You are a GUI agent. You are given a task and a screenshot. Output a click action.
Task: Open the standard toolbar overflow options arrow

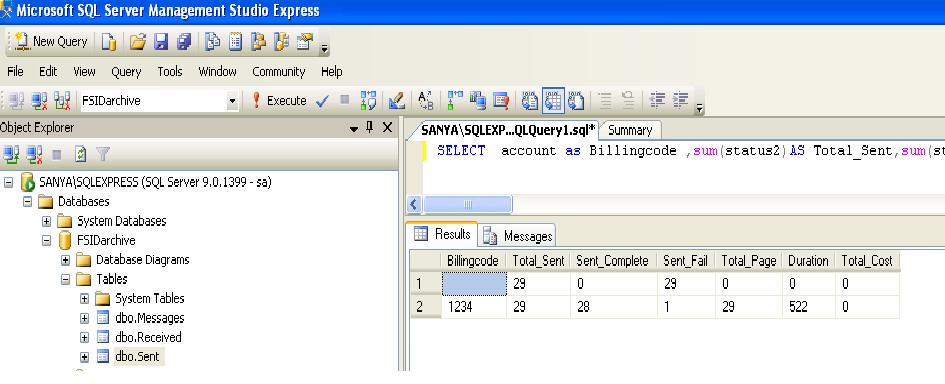324,47
